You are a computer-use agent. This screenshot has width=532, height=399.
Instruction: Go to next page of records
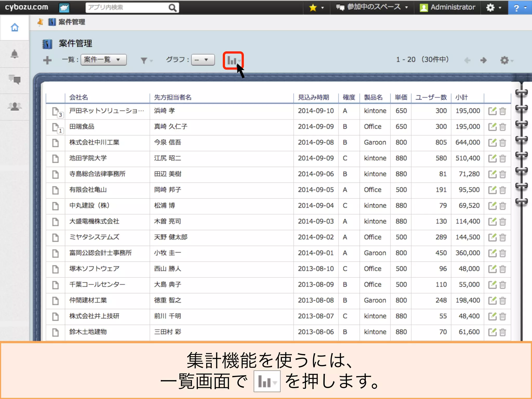(483, 61)
